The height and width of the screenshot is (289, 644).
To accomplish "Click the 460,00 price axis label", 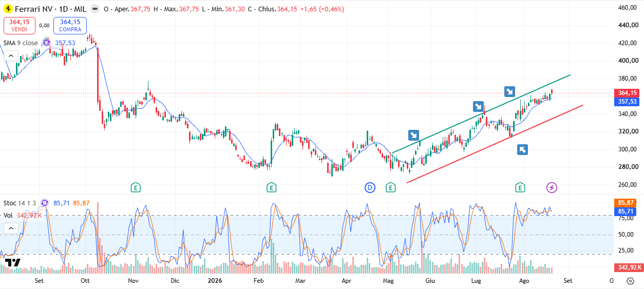I will (x=628, y=7).
